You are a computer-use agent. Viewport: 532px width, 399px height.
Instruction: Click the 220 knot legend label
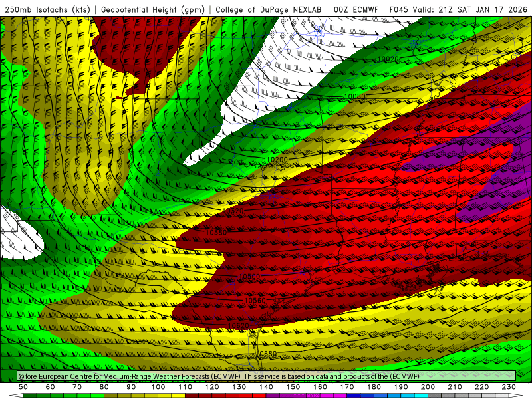[481, 387]
